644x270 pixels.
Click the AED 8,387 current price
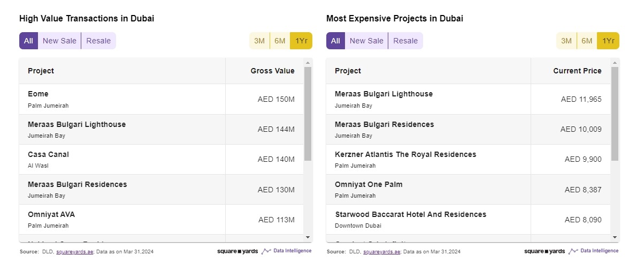pos(583,190)
